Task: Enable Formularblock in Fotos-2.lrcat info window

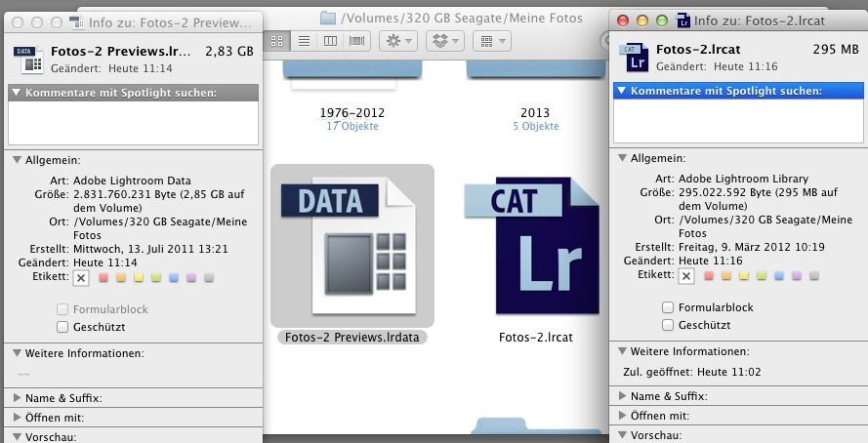Action: (x=668, y=307)
